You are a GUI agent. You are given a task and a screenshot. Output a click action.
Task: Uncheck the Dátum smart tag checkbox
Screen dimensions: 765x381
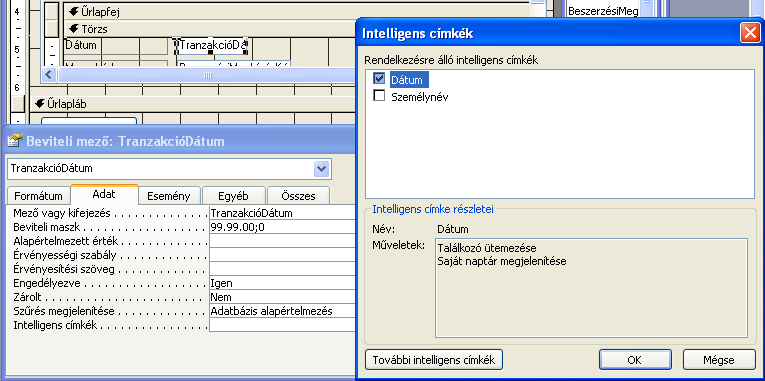click(379, 79)
